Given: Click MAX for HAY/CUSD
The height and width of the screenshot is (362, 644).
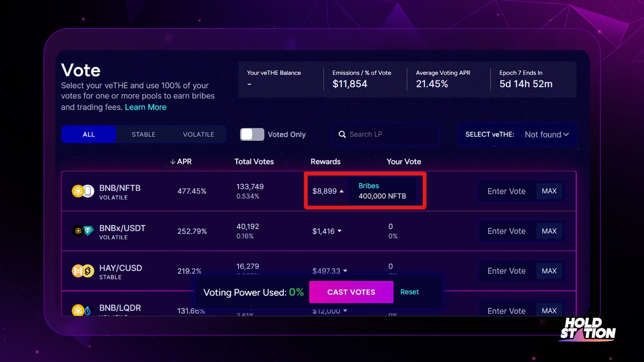Looking at the screenshot, I should click(549, 271).
